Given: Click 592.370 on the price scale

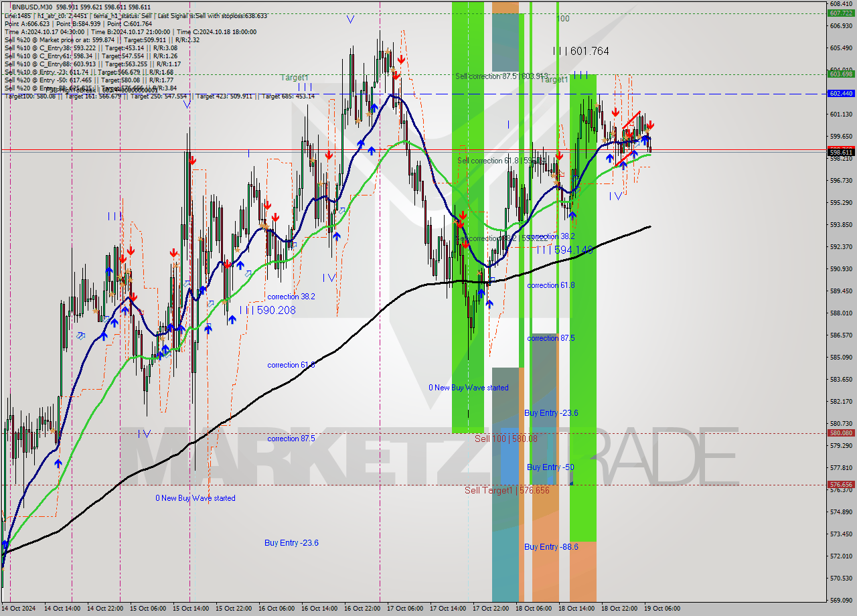Looking at the screenshot, I should (841, 246).
